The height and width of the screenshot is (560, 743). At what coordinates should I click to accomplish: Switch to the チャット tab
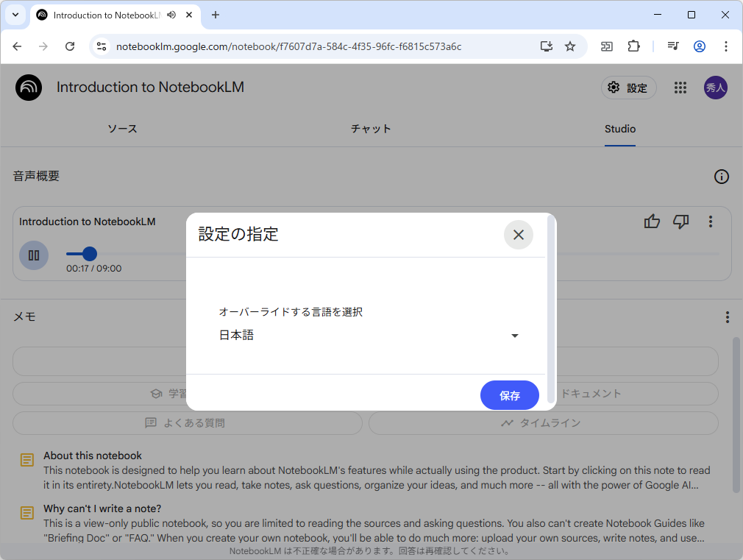371,129
